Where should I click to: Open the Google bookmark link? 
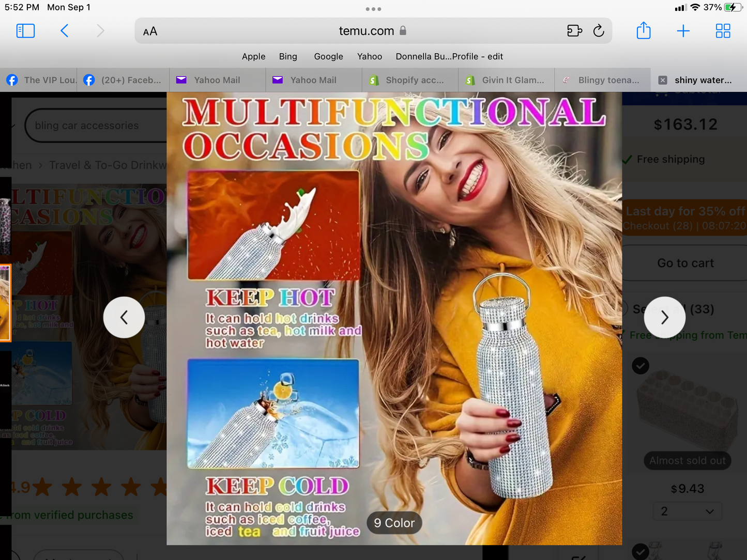(328, 56)
